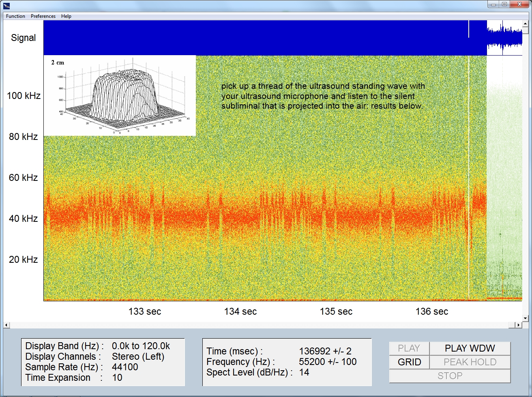Close the spectrogram application window
Image resolution: width=532 pixels, height=397 pixels.
pos(520,4)
